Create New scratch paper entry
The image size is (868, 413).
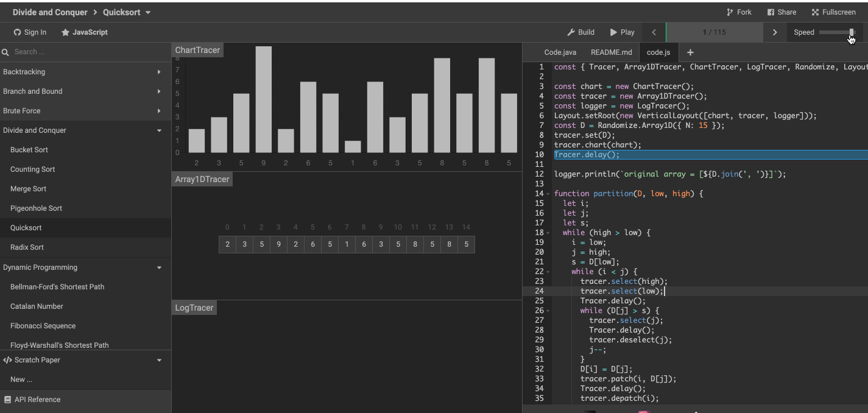85,379
